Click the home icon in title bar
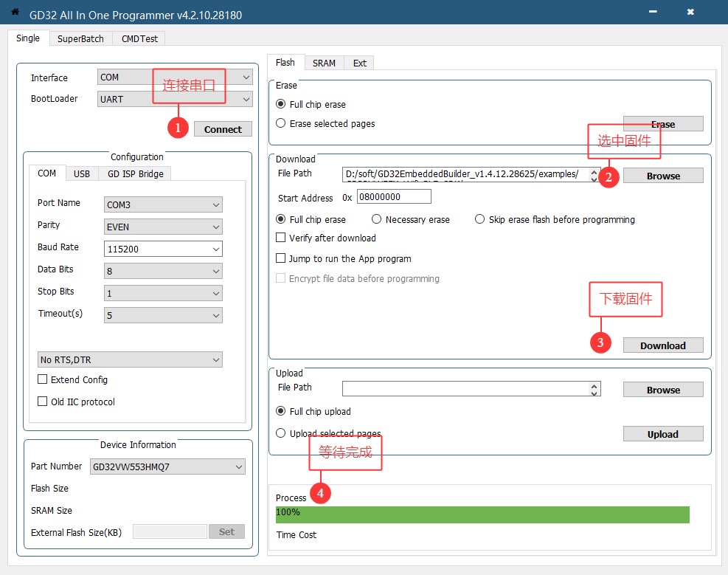Screen dimensions: 728x575 pyautogui.click(x=15, y=13)
